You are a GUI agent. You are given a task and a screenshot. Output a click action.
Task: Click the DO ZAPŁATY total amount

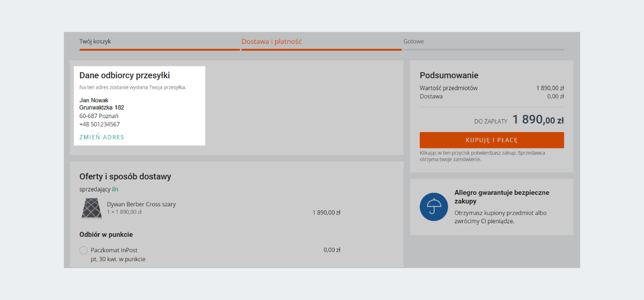click(538, 120)
